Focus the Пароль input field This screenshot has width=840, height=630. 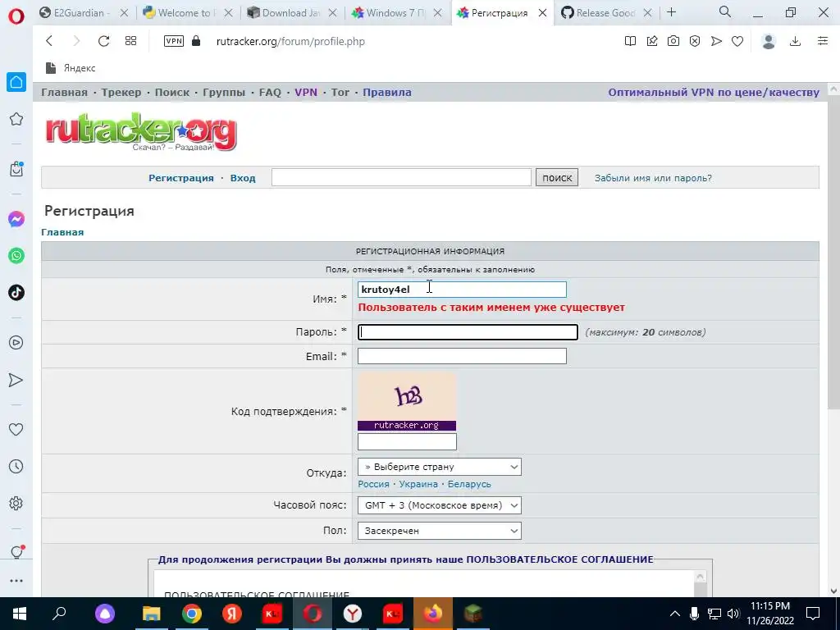(468, 332)
